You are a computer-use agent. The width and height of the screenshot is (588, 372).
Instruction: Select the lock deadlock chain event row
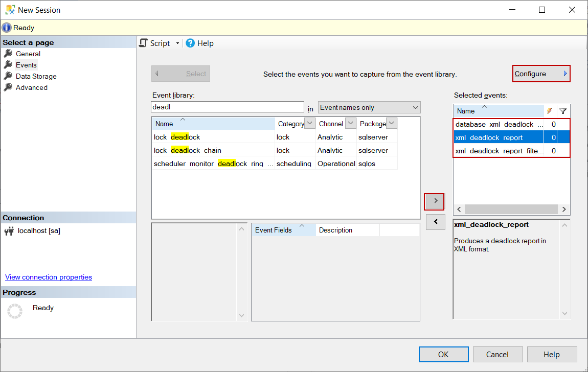[214, 150]
